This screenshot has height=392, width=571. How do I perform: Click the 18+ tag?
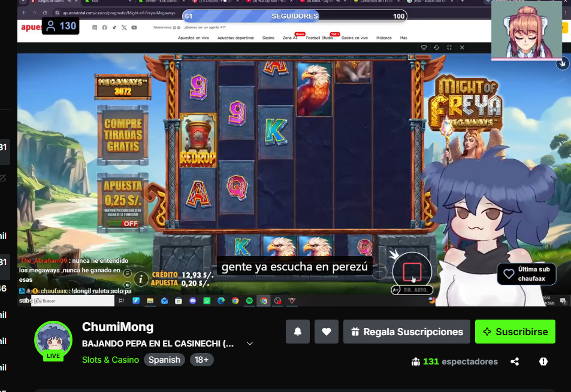pyautogui.click(x=201, y=360)
